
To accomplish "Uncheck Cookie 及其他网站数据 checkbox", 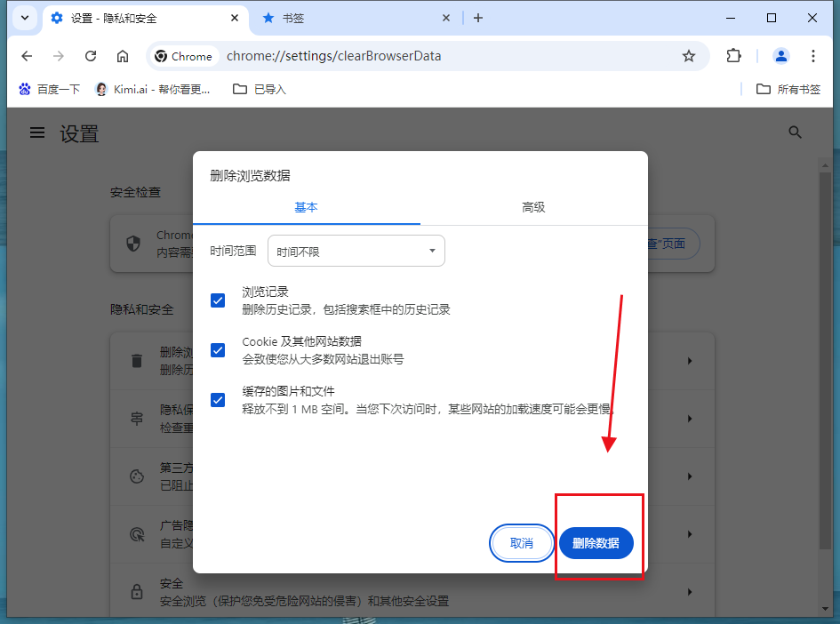I will coord(218,350).
